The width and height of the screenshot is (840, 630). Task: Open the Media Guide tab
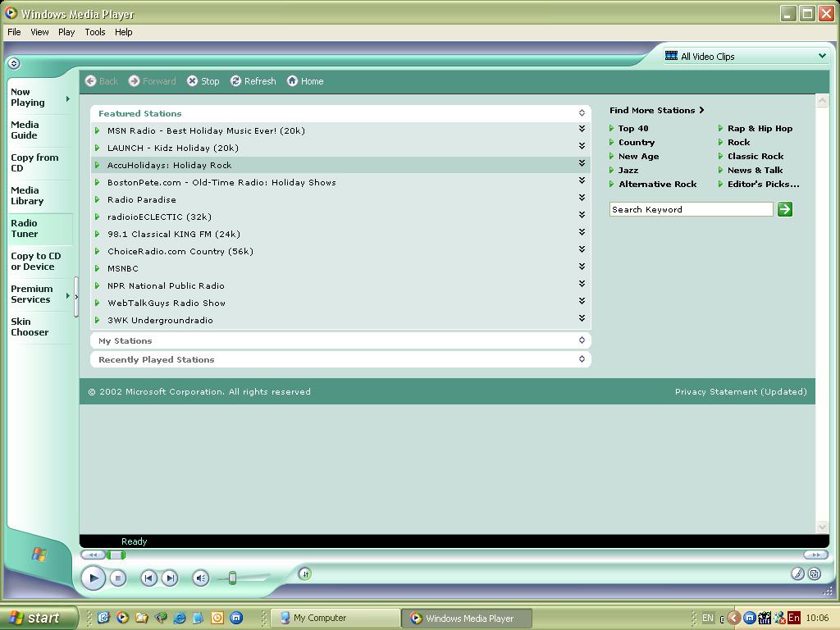point(40,130)
